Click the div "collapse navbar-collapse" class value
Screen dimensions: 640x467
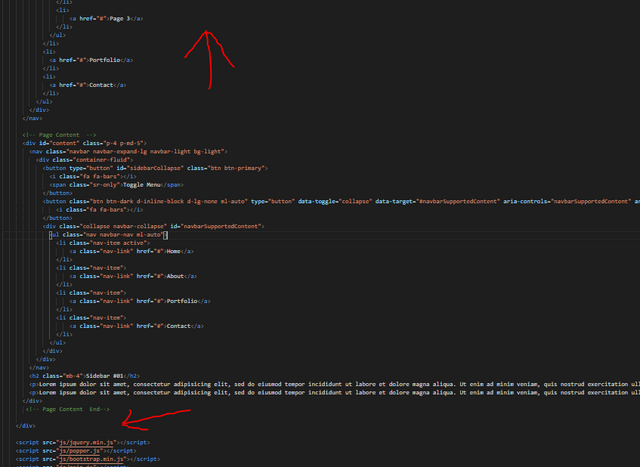(123, 226)
